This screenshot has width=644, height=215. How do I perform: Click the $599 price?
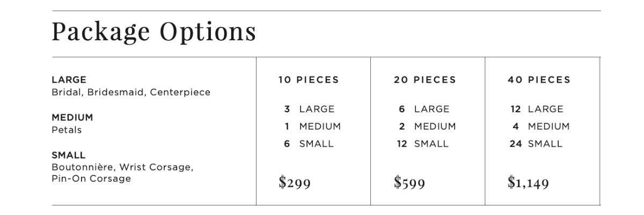(409, 183)
